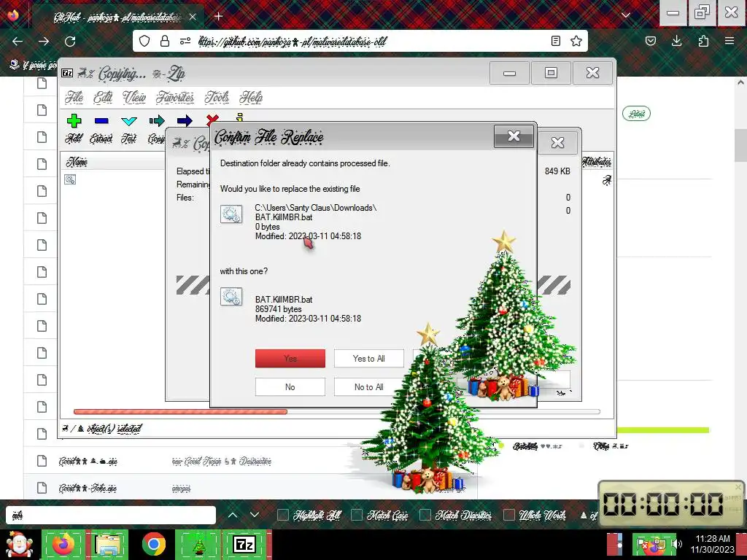The width and height of the screenshot is (747, 560).
Task: Switch to 7-Zip on the taskbar
Action: [x=245, y=544]
